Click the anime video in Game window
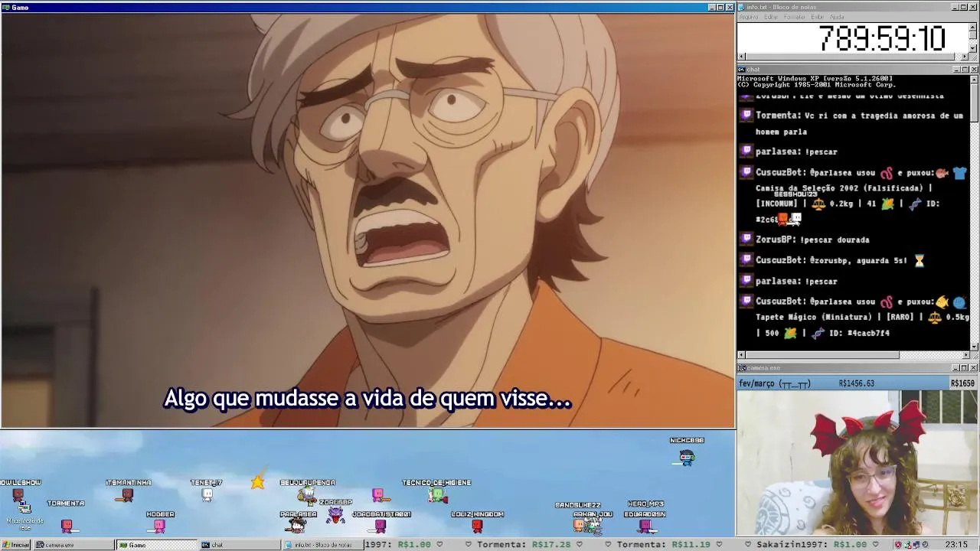This screenshot has height=551, width=980. [x=367, y=220]
